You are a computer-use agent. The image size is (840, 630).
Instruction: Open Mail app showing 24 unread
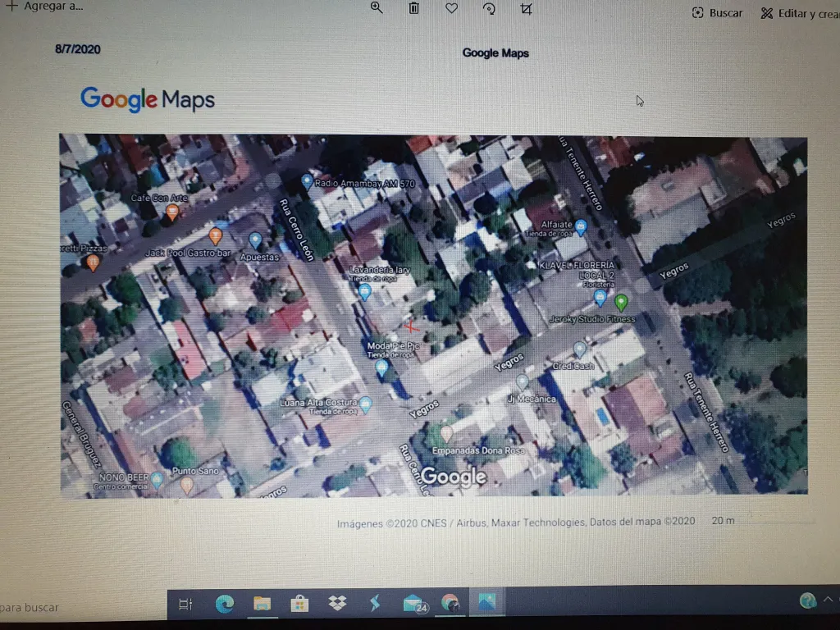point(414,604)
